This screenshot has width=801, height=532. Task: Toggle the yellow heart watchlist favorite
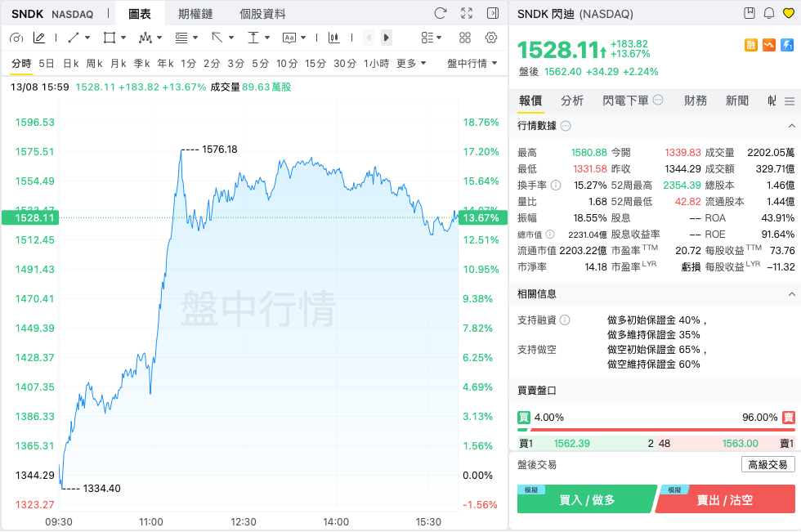[789, 13]
